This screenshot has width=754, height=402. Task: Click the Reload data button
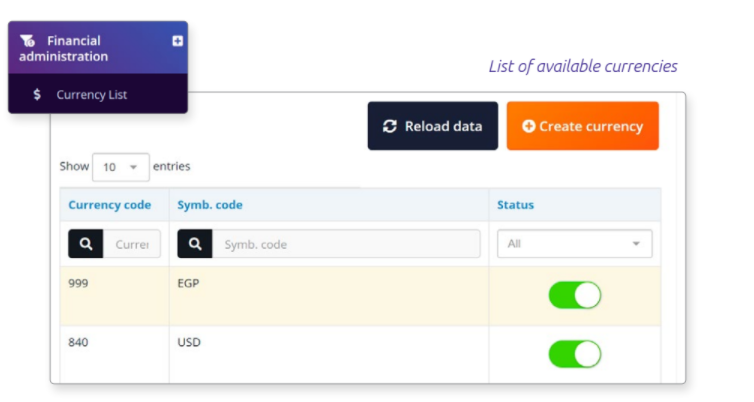(x=432, y=126)
